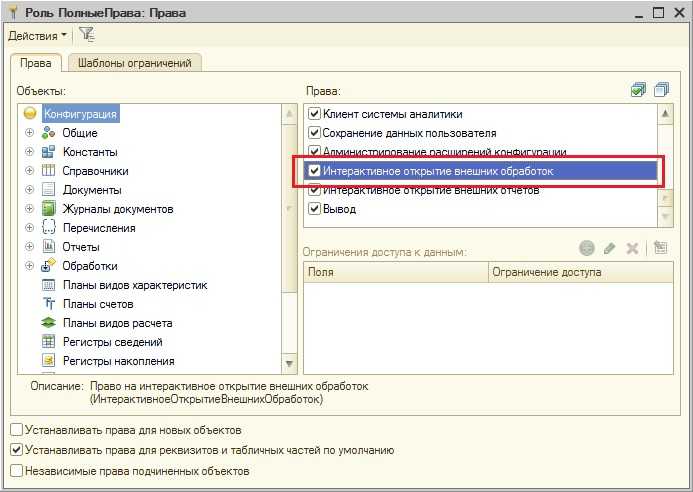Image resolution: width=693 pixels, height=492 pixels.
Task: Expand the Справочники tree node
Action: [x=30, y=170]
